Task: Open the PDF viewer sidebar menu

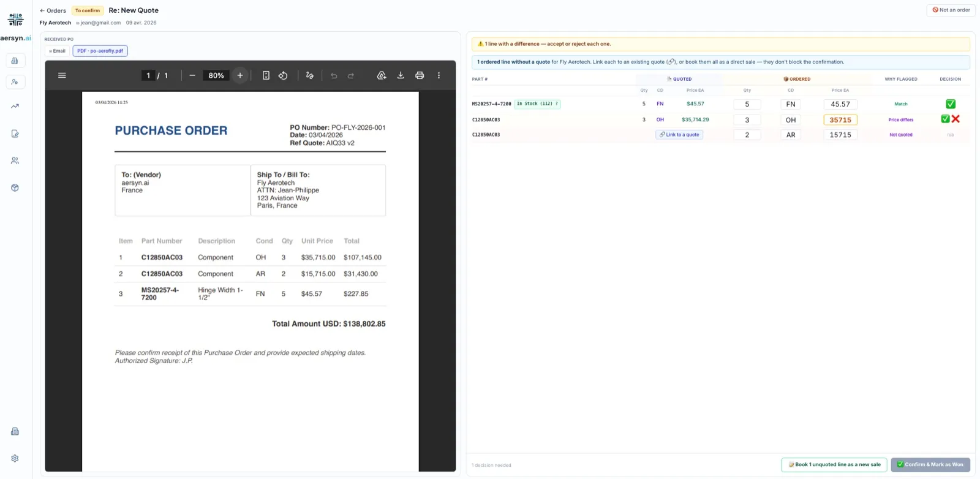Action: pyautogui.click(x=62, y=75)
